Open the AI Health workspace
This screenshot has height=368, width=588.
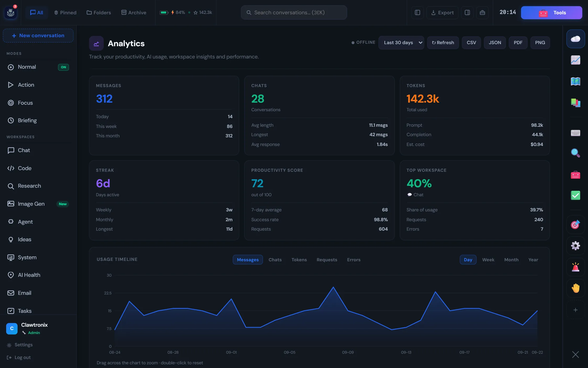[38, 275]
